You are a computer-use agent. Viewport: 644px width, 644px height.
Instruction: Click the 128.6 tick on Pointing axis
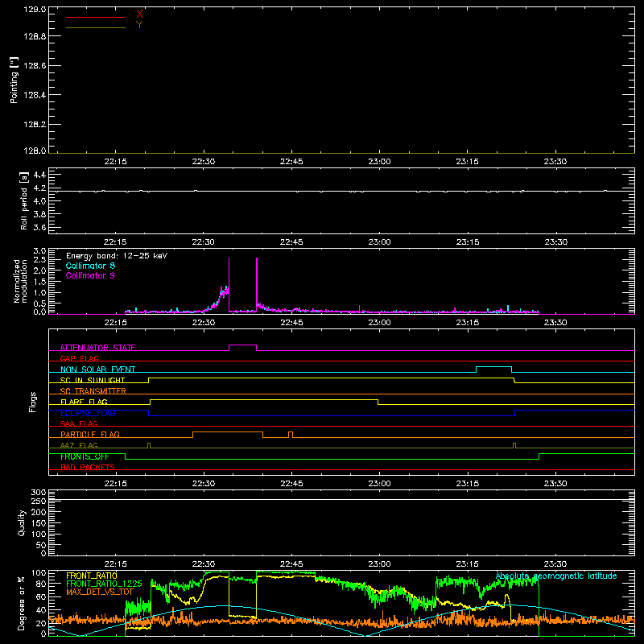click(35, 66)
